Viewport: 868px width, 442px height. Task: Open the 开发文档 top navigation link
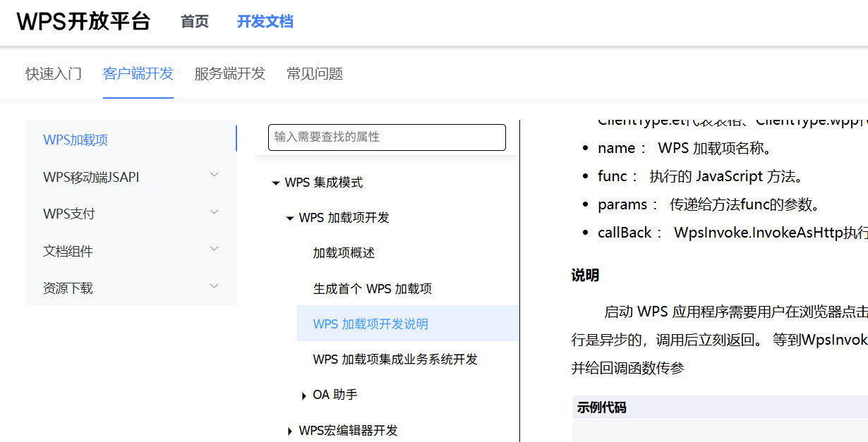click(x=265, y=22)
